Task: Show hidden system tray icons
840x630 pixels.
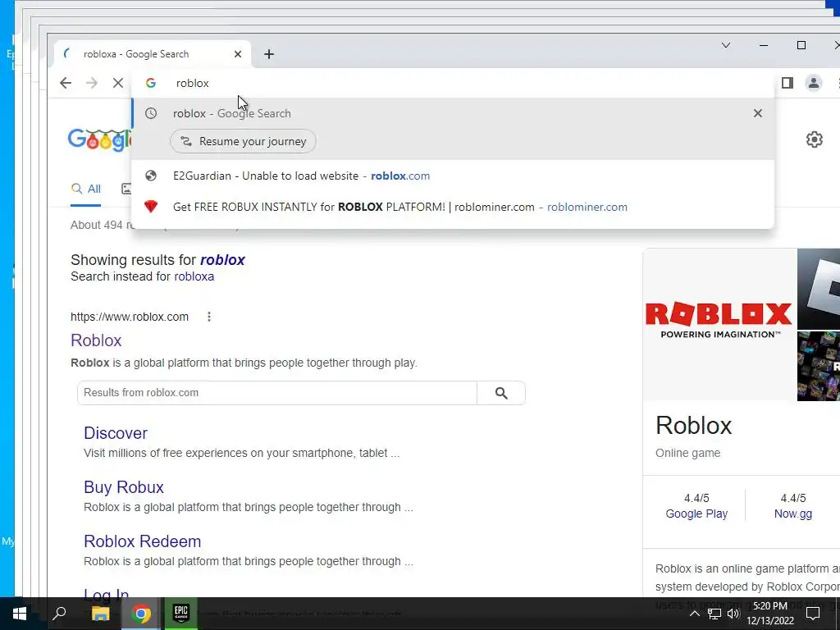Action: 694,614
